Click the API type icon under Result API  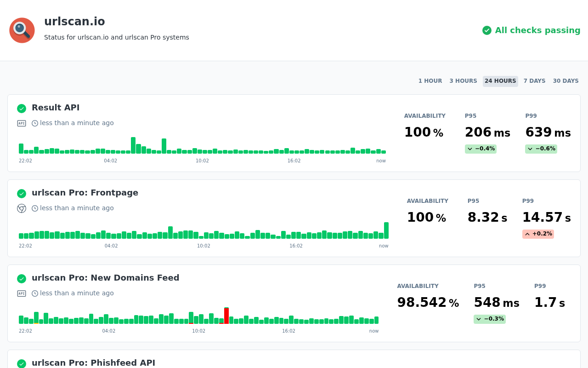pyautogui.click(x=22, y=123)
